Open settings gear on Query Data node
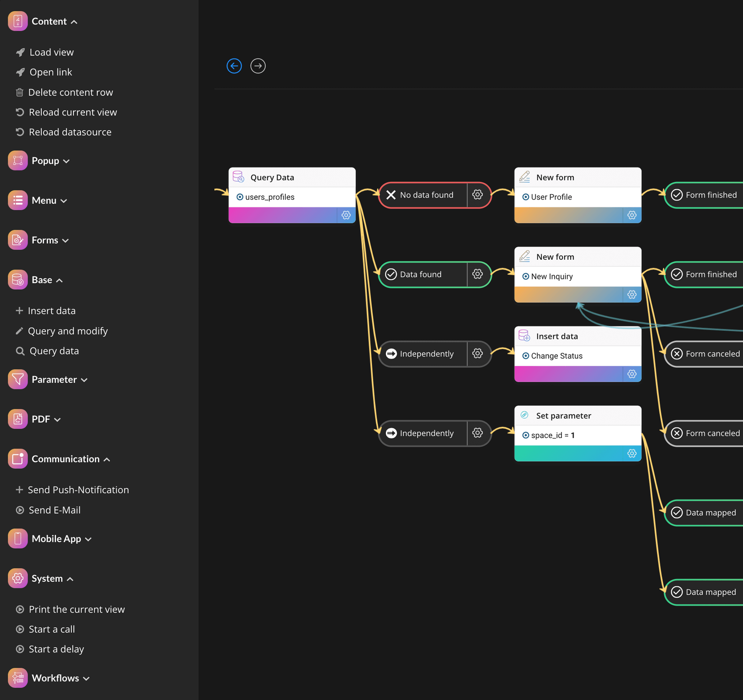Screen dimensions: 743x700 coord(346,215)
